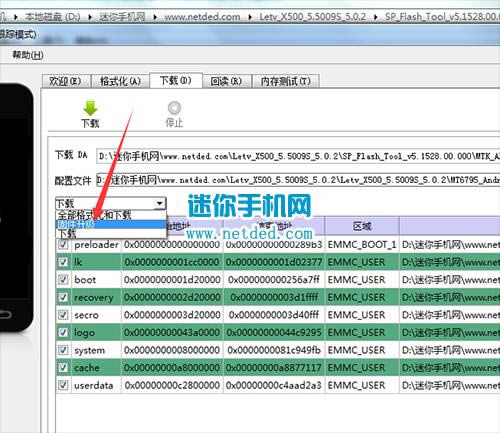The image size is (500, 433).
Task: Open the 帮助(H) menu
Action: [28, 55]
